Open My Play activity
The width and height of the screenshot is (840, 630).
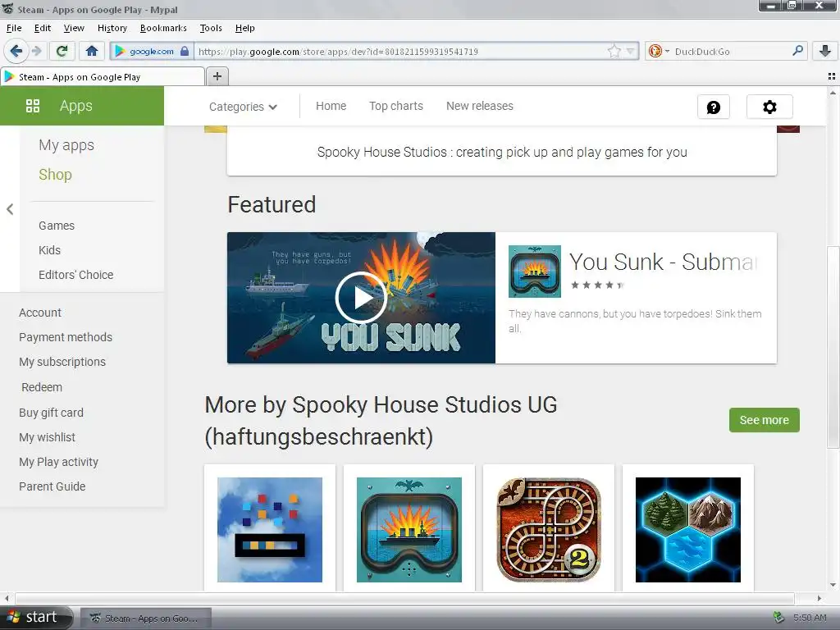(x=58, y=463)
